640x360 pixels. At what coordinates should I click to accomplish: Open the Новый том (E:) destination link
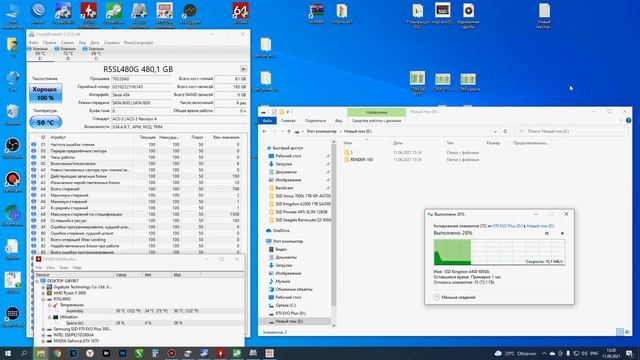click(x=540, y=226)
